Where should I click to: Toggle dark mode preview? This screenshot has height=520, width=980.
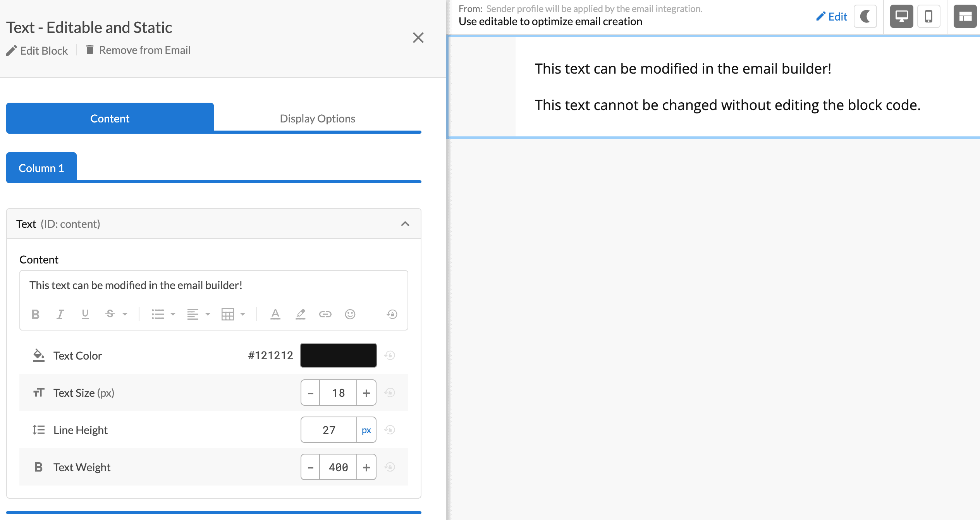pos(865,17)
